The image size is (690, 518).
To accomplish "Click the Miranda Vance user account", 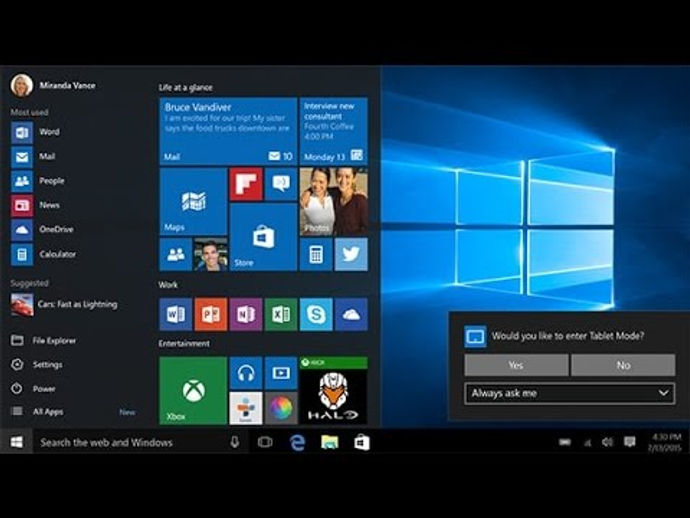I will click(53, 85).
